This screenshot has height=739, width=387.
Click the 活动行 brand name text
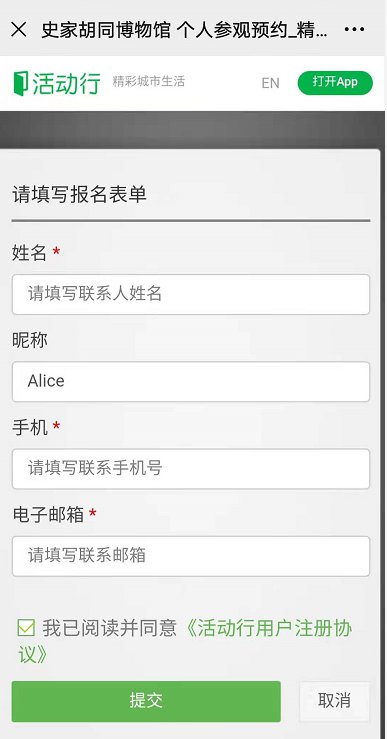(66, 83)
